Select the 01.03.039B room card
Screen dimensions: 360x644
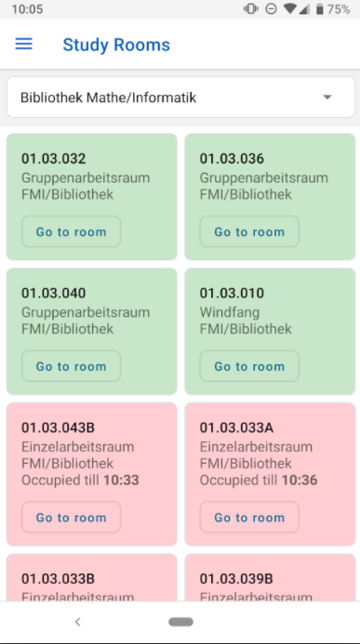pos(270,578)
